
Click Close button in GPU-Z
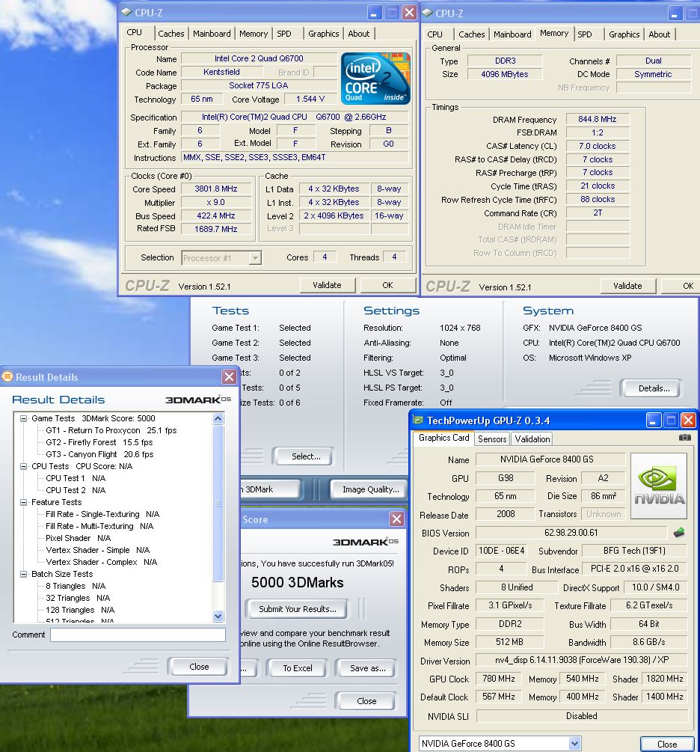point(667,745)
